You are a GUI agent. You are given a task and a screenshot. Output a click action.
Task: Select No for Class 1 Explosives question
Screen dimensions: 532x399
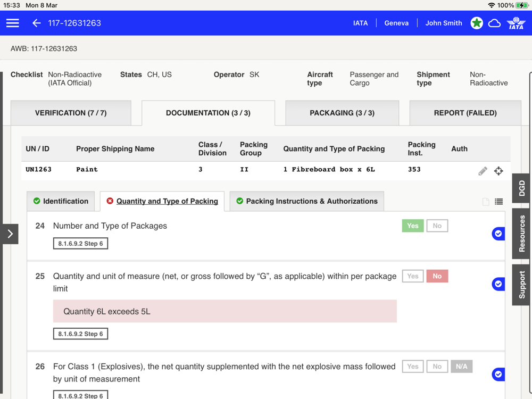coord(437,367)
